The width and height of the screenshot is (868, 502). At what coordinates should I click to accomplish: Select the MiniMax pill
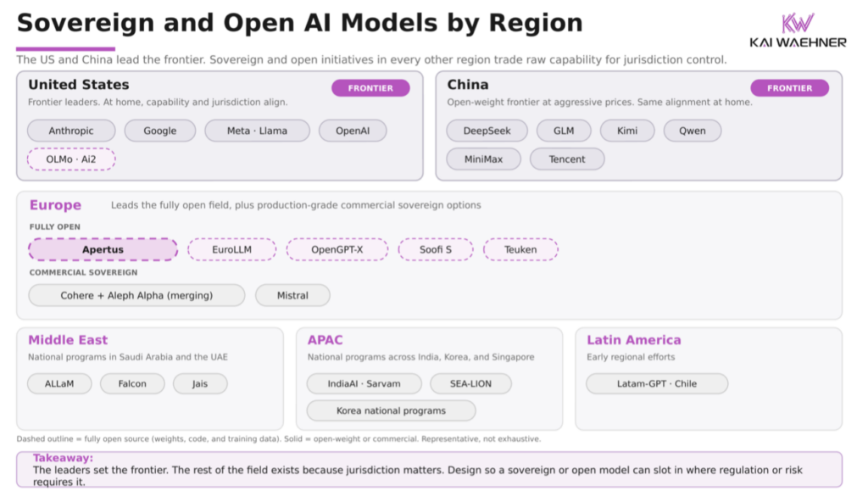click(x=484, y=159)
